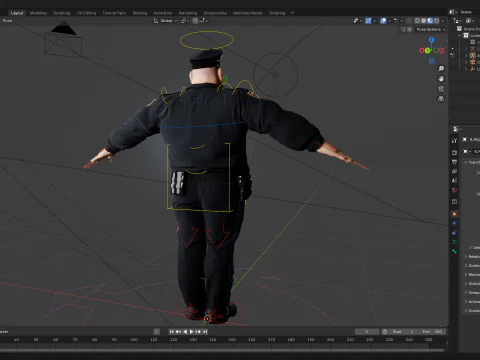The width and height of the screenshot is (480, 360).
Task: Open the first Sculpting workspace tab
Action: pyautogui.click(x=62, y=13)
